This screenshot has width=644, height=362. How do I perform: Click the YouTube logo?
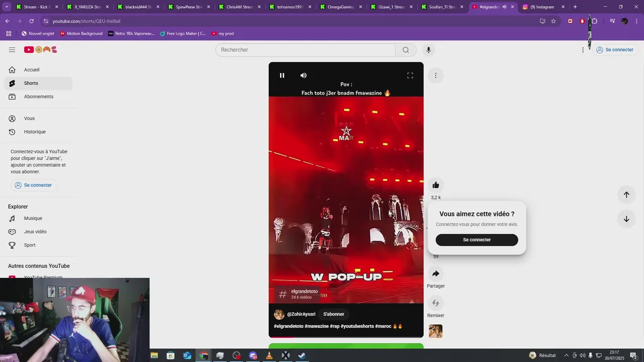41,50
